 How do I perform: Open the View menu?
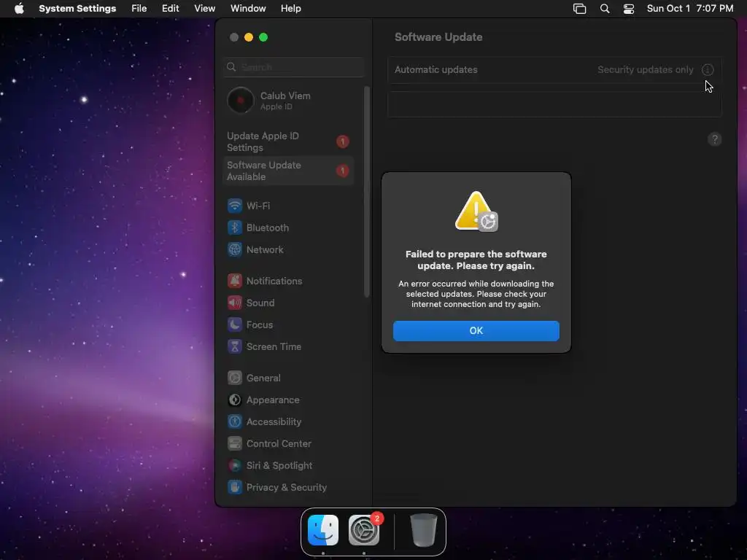tap(204, 9)
